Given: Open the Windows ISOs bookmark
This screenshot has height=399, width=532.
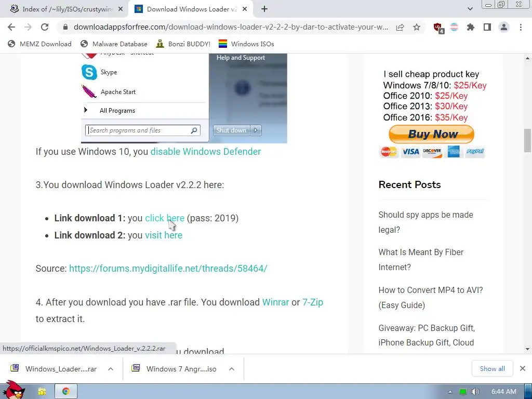Looking at the screenshot, I should [x=246, y=44].
